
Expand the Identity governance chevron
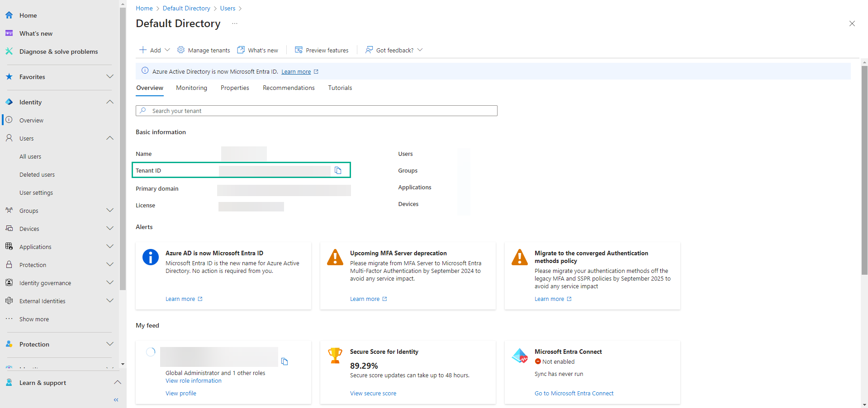point(110,283)
